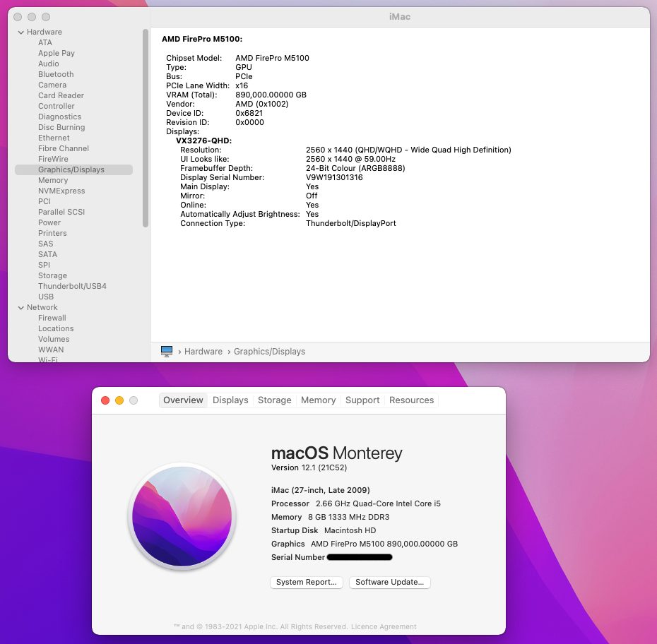Select FireWire in sidebar
This screenshot has width=657, height=644.
coord(53,159)
